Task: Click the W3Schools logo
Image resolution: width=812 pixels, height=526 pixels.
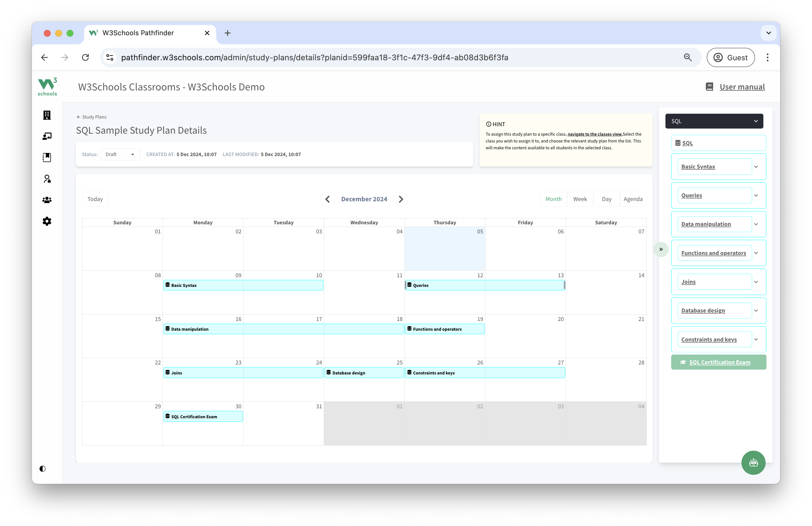Action: (x=47, y=87)
